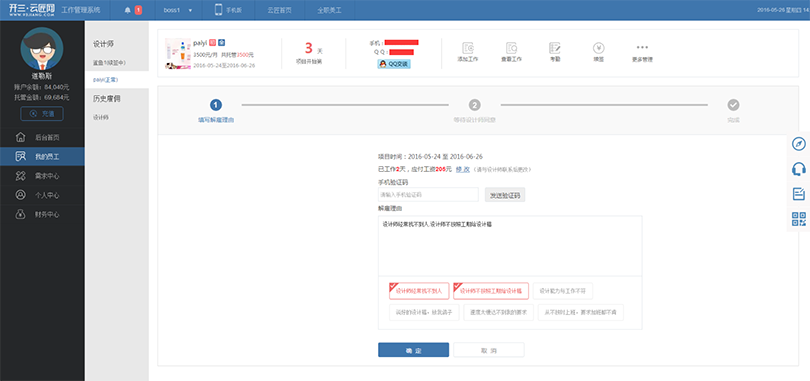810x381 pixels.
Task: Click the 充值 recharge button
Action: pos(42,114)
